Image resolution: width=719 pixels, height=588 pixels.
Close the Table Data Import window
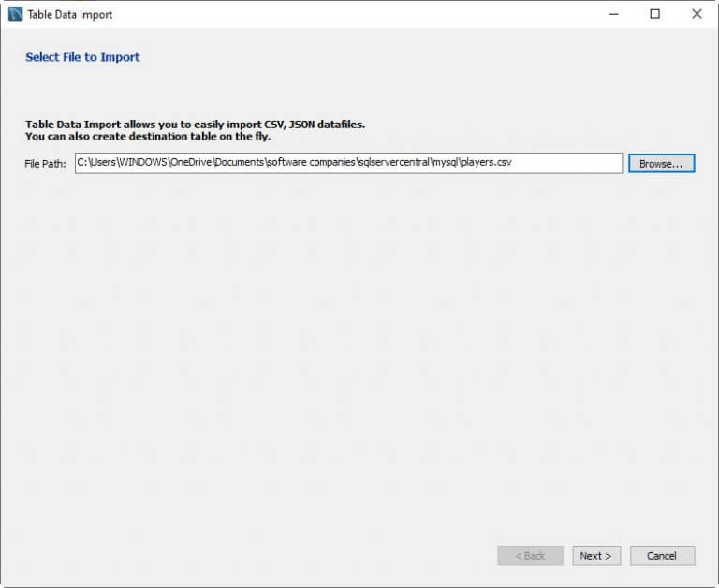(697, 14)
